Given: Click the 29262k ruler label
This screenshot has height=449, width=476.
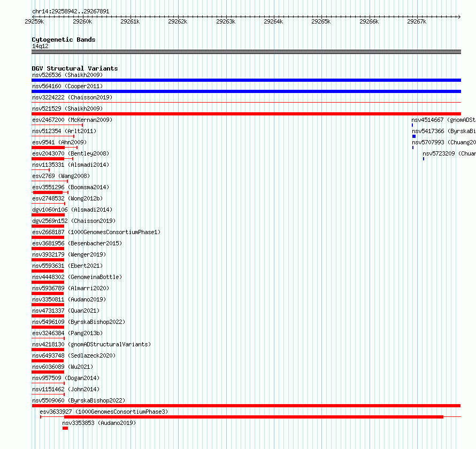Looking at the screenshot, I should (178, 21).
